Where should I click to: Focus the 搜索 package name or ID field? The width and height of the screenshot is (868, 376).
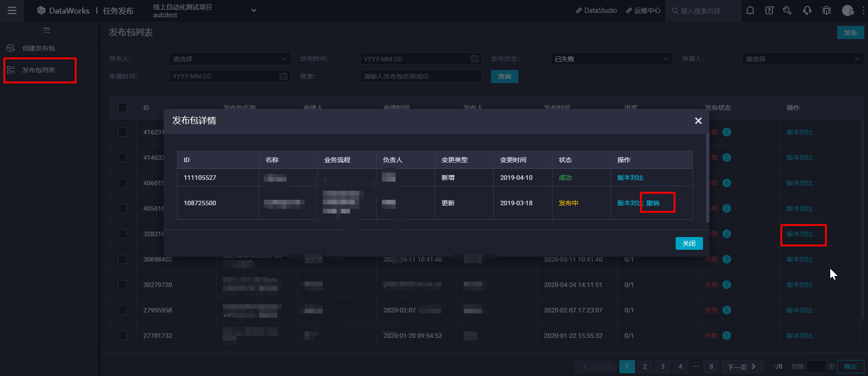pyautogui.click(x=421, y=76)
